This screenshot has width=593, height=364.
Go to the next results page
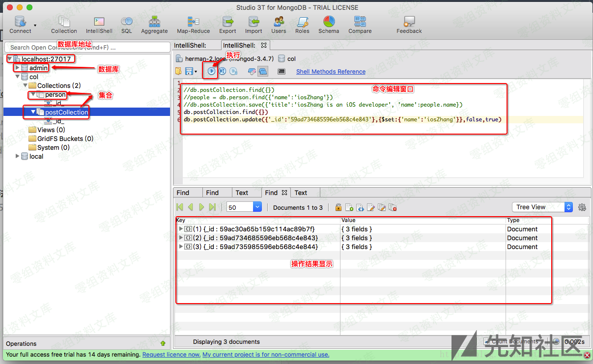[x=201, y=207]
